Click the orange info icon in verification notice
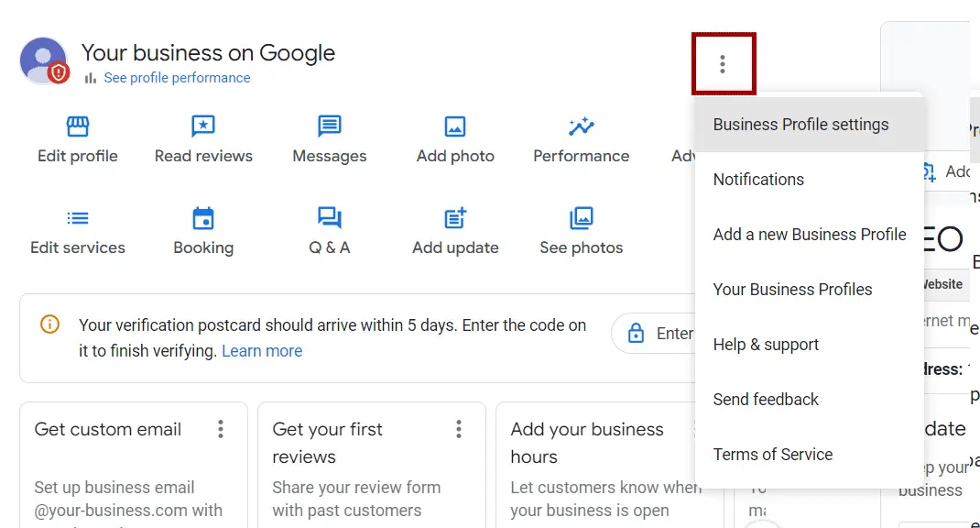980x528 pixels. coord(50,324)
